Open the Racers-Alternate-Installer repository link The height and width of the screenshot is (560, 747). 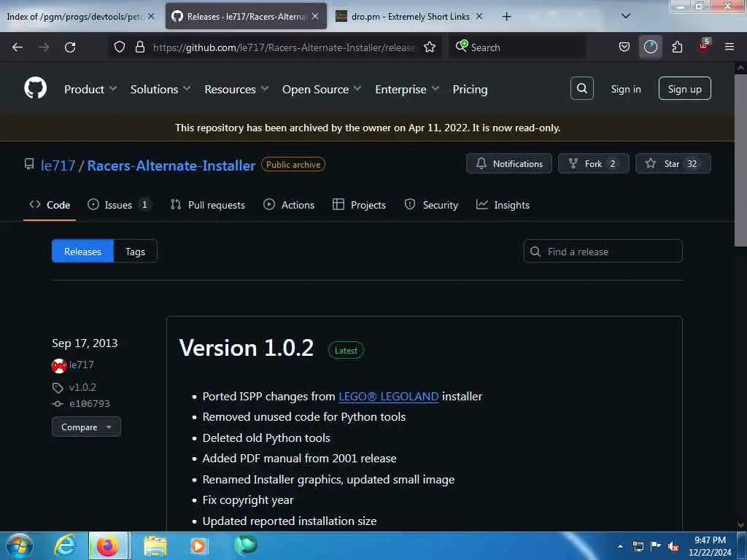pos(171,166)
